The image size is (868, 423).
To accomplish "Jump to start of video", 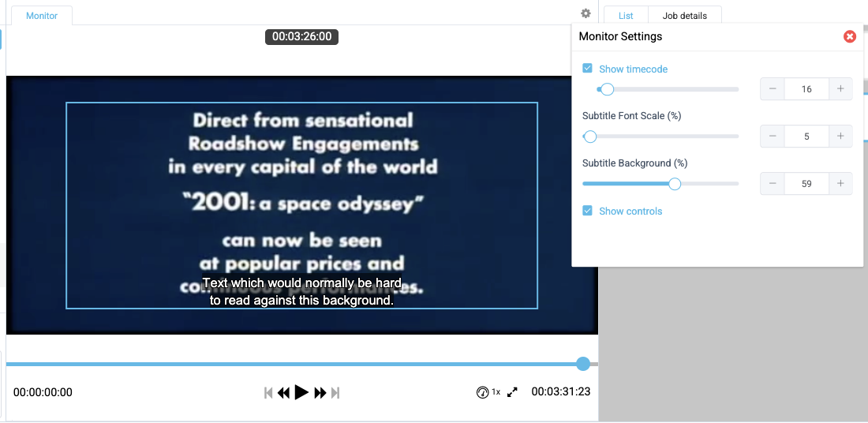I will (x=268, y=392).
